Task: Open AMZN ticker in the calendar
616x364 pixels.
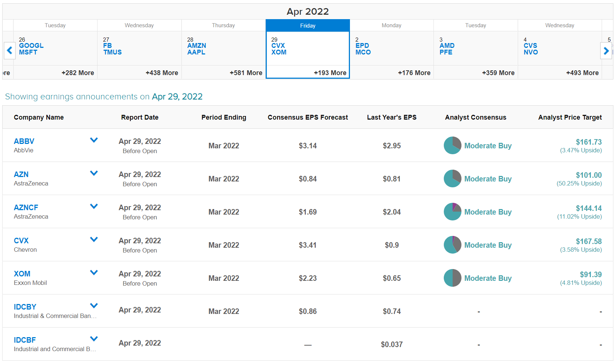Action: click(x=197, y=46)
